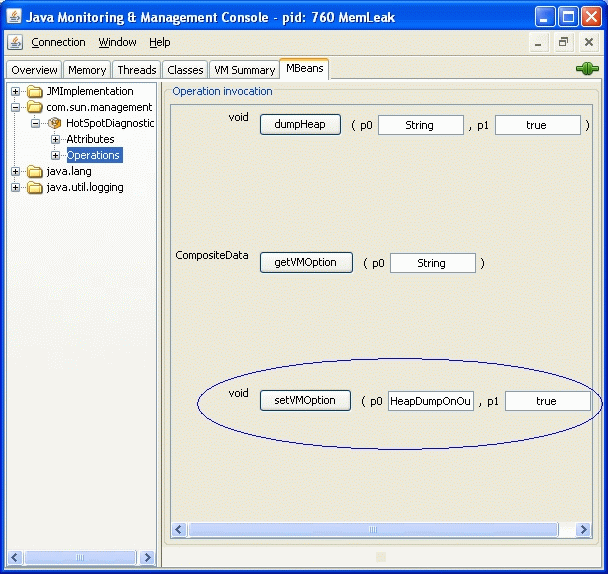The width and height of the screenshot is (608, 574).
Task: Click the com.sun.management folder icon
Action: 35,107
